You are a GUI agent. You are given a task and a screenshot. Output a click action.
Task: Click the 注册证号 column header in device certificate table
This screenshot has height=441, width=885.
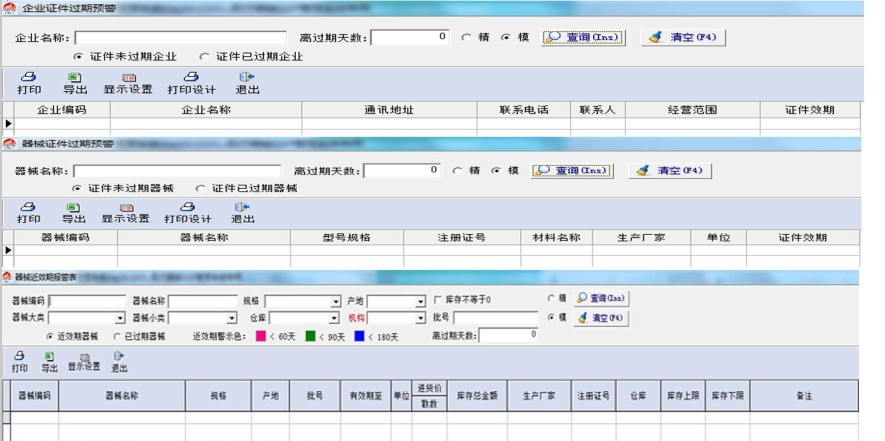pyautogui.click(x=462, y=238)
